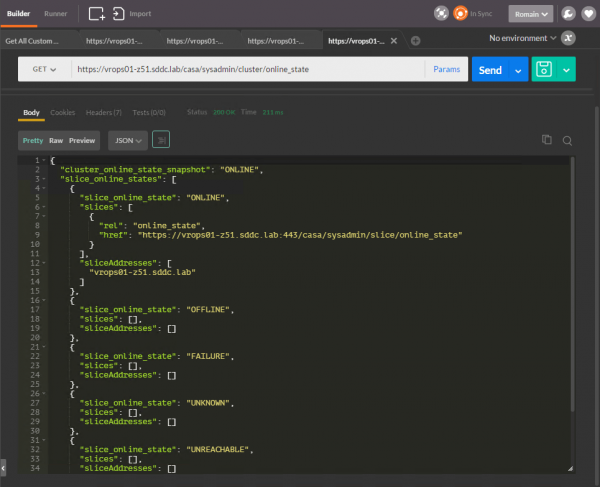
Task: Switch to the Runner tab
Action: pos(55,14)
